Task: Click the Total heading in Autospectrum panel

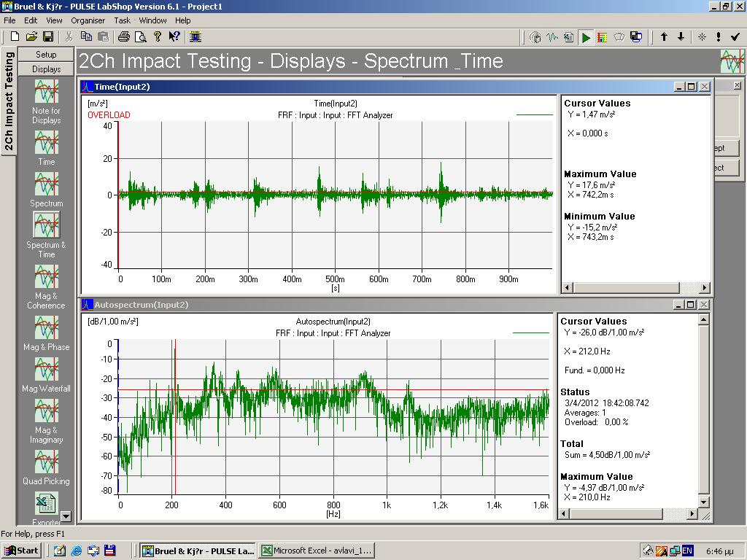Action: click(x=572, y=444)
